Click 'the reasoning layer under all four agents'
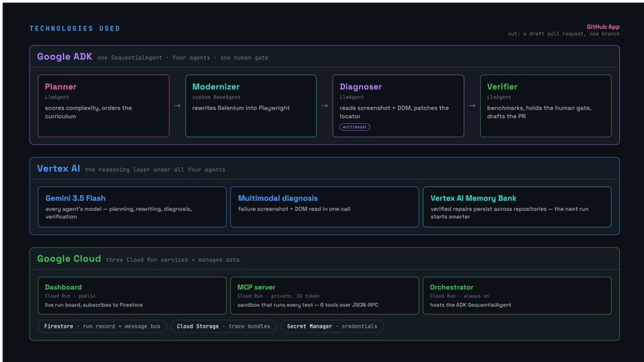 [x=155, y=169]
